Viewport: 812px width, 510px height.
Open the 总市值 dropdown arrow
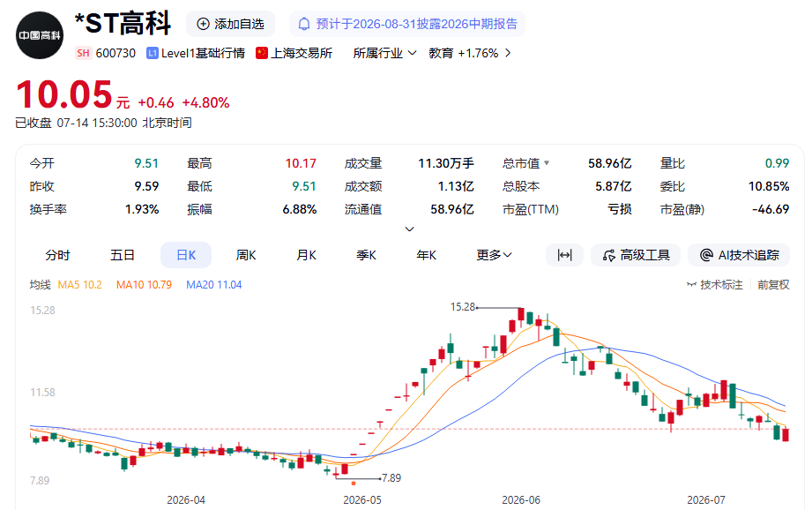(547, 163)
